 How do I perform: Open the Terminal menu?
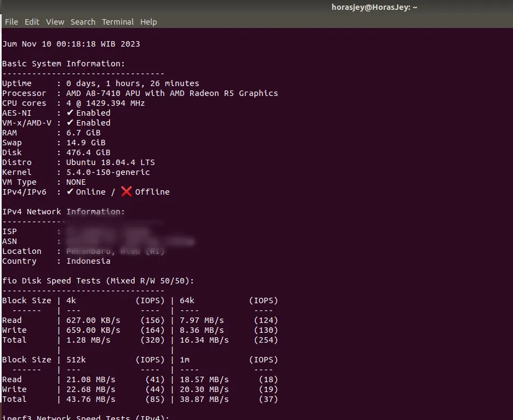pyautogui.click(x=117, y=22)
